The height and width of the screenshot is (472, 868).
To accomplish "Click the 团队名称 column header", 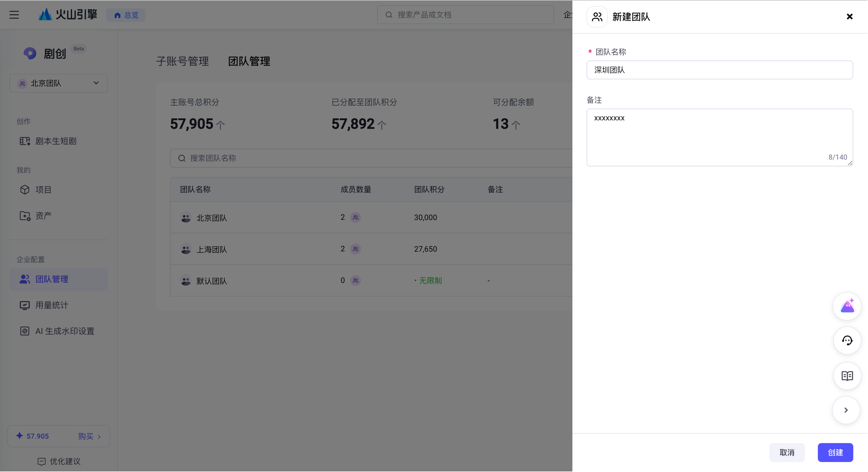I will tap(195, 190).
